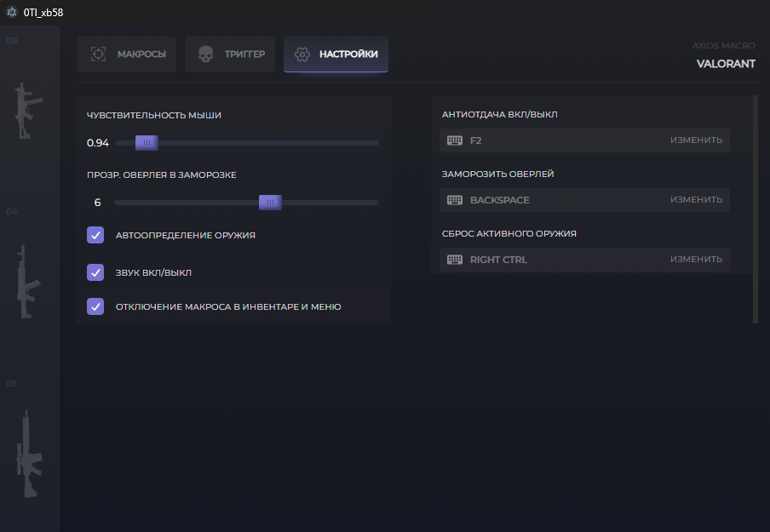Click ПРОЗР. ОВЕРЛЕЯ В ЗАМОРОЗКЕ heading
The width and height of the screenshot is (770, 532).
[162, 174]
